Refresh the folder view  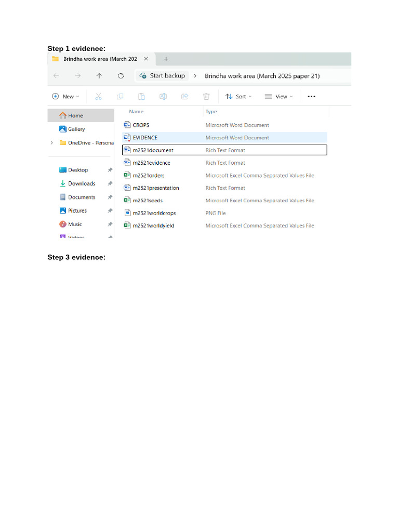tap(121, 76)
